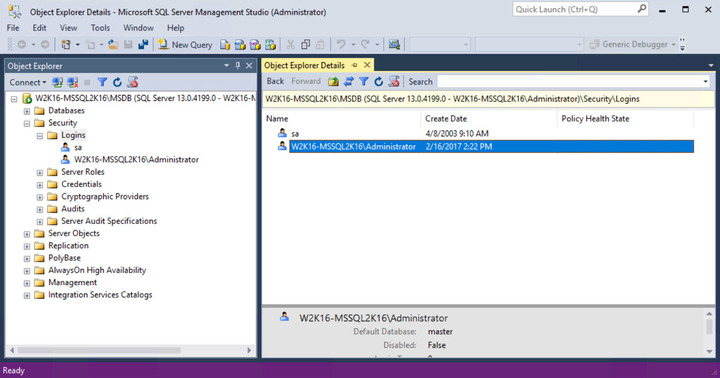Click the rightmost Object Explorer toolbar icon with red mark
The height and width of the screenshot is (378, 720).
pos(133,82)
